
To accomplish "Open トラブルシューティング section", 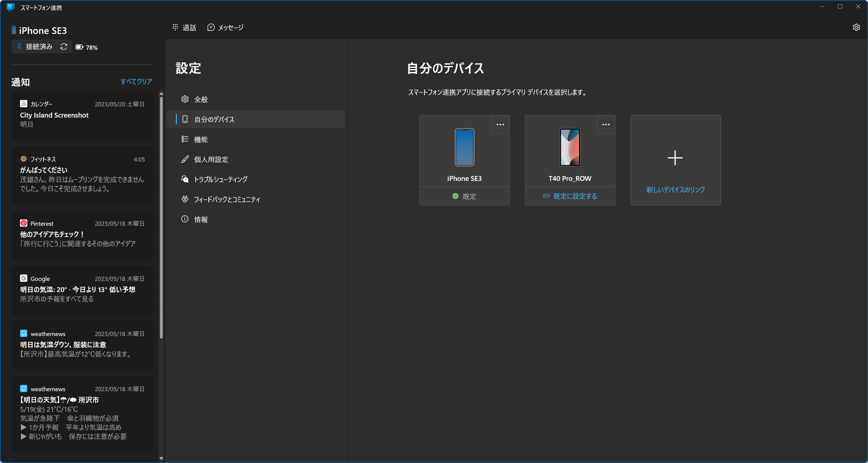I will (x=256, y=179).
